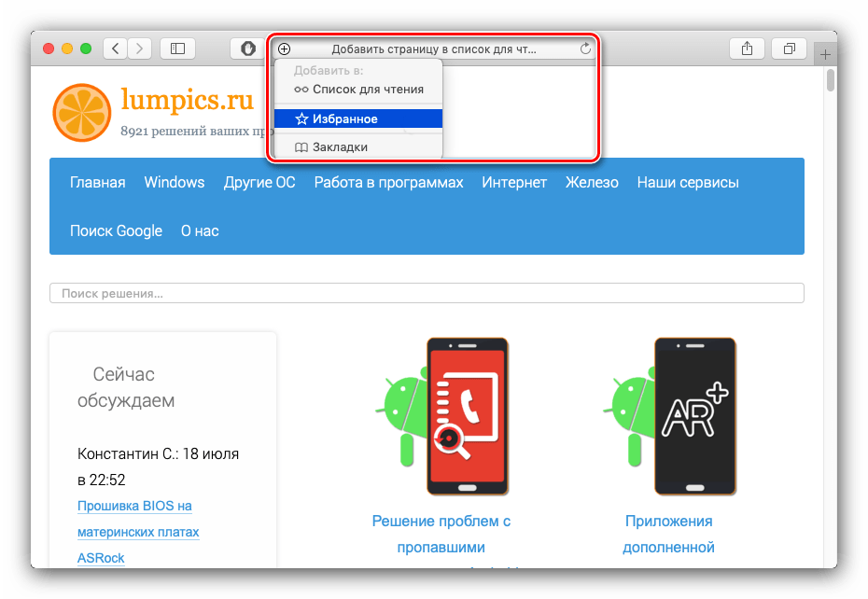This screenshot has height=599, width=868.
Task: Click the shield extension icon in toolbar
Action: point(248,49)
